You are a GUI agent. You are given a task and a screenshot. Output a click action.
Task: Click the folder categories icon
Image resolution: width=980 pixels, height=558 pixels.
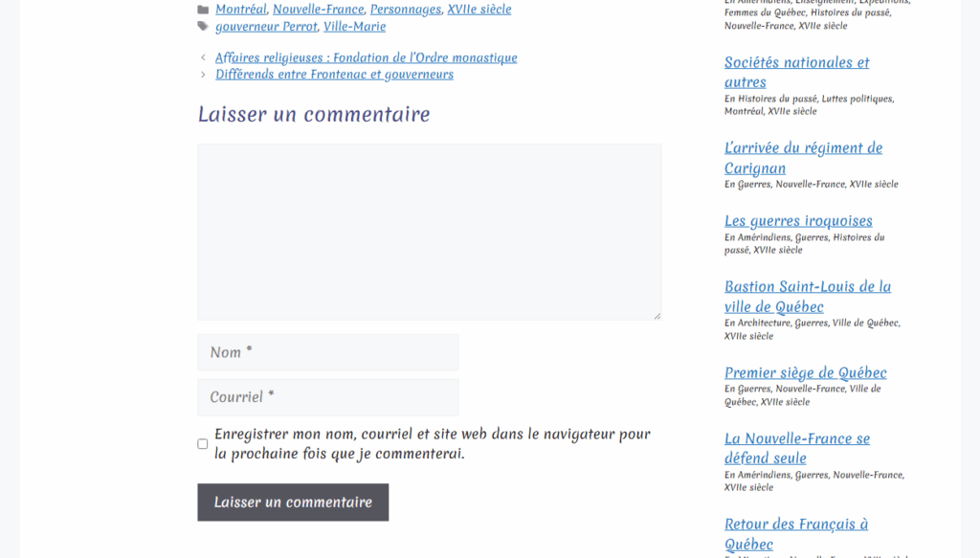point(203,10)
